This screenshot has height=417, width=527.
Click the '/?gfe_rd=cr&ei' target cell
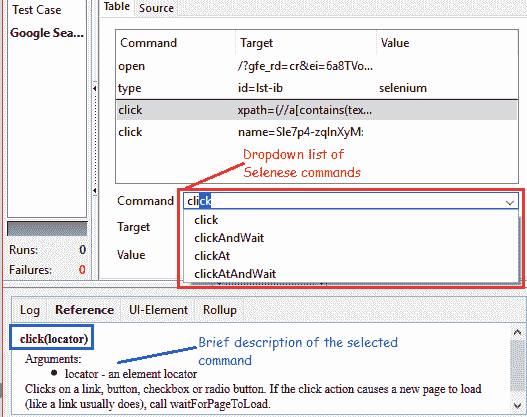tap(305, 66)
